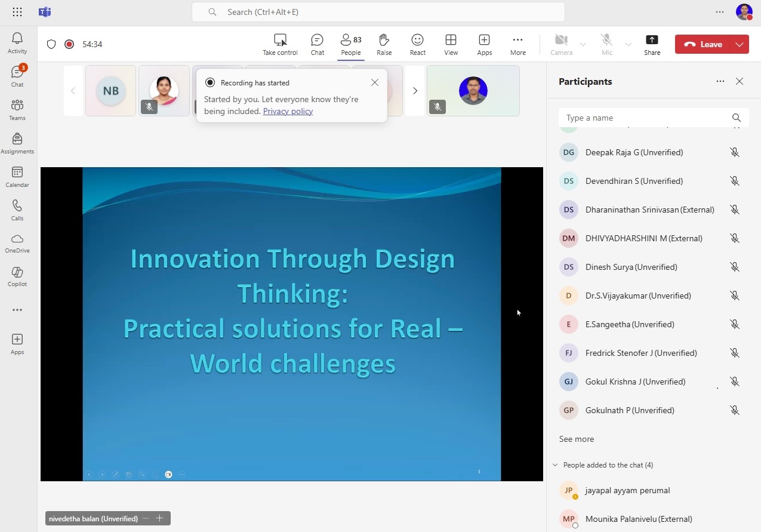761x532 pixels.
Task: Open the Chat panel in meeting toolbar
Action: pyautogui.click(x=317, y=44)
